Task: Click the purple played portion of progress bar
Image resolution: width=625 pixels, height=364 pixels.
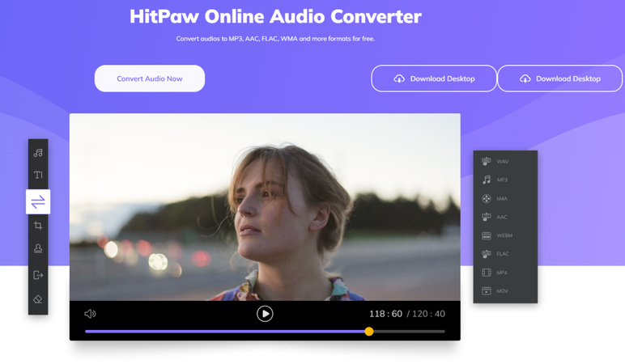Action: point(225,332)
